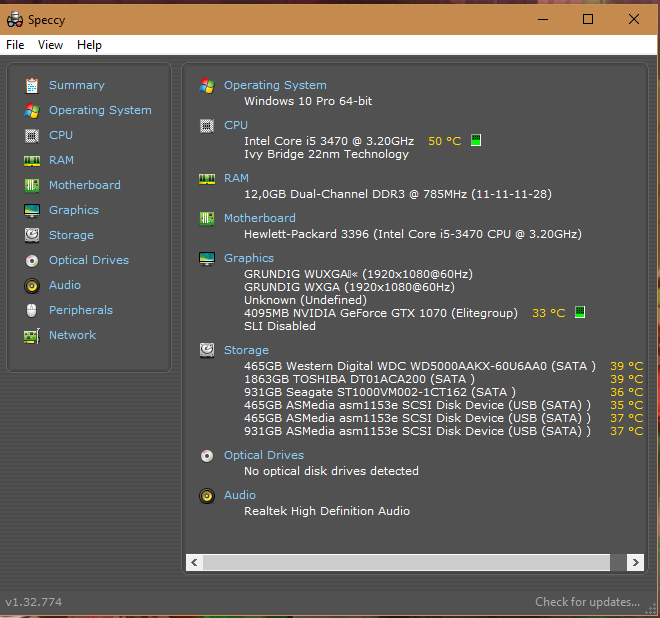Screen dimensions: 660x618
Task: Click the RAM stick icon in sidebar
Action: pyautogui.click(x=32, y=160)
